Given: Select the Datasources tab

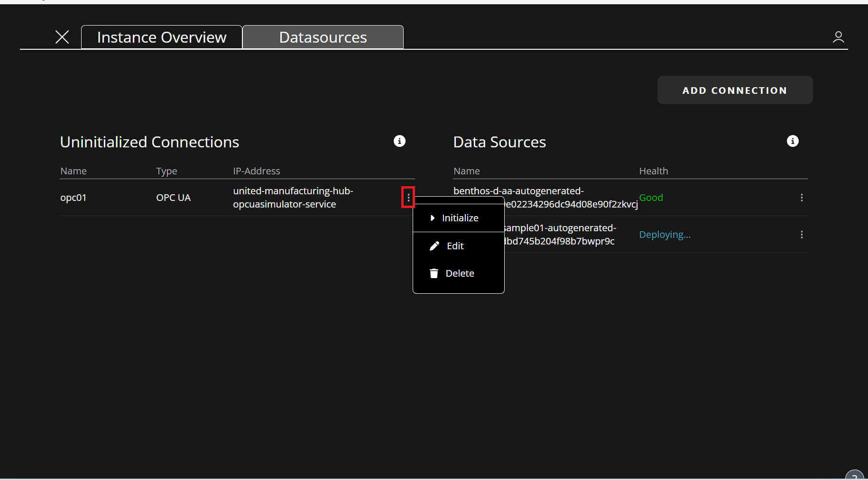Looking at the screenshot, I should tap(323, 37).
